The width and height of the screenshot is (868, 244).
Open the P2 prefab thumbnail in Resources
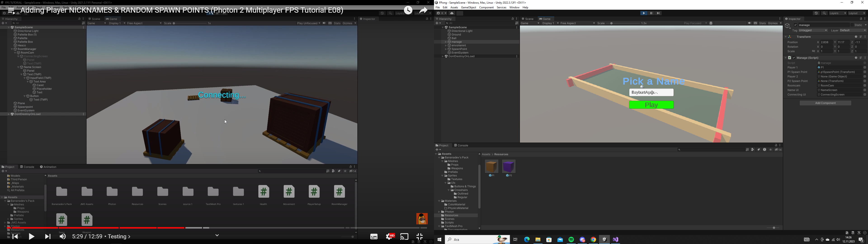[x=508, y=167]
